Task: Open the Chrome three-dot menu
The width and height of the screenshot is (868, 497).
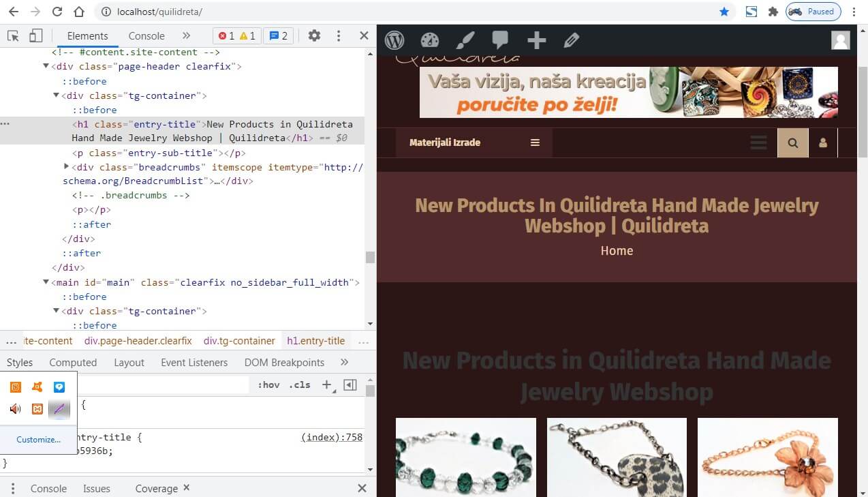Action: pyautogui.click(x=854, y=12)
